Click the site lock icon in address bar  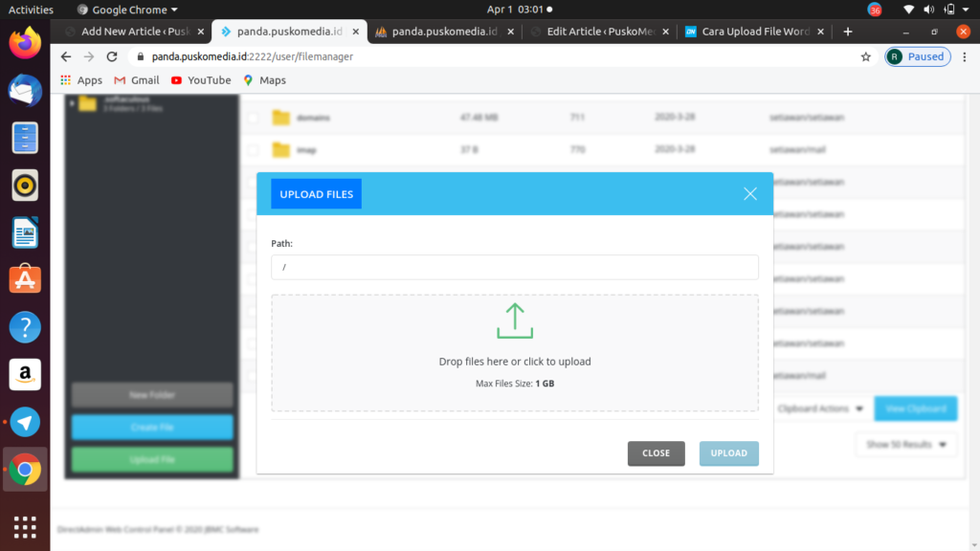pyautogui.click(x=141, y=56)
